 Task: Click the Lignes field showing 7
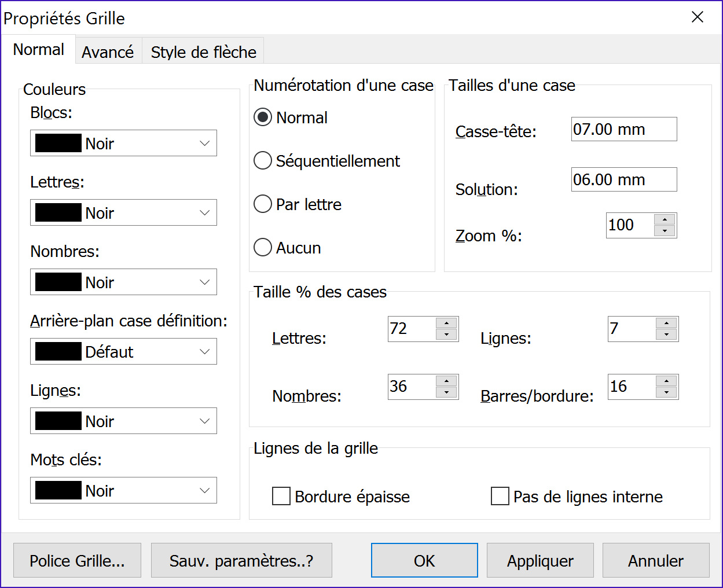pos(632,329)
